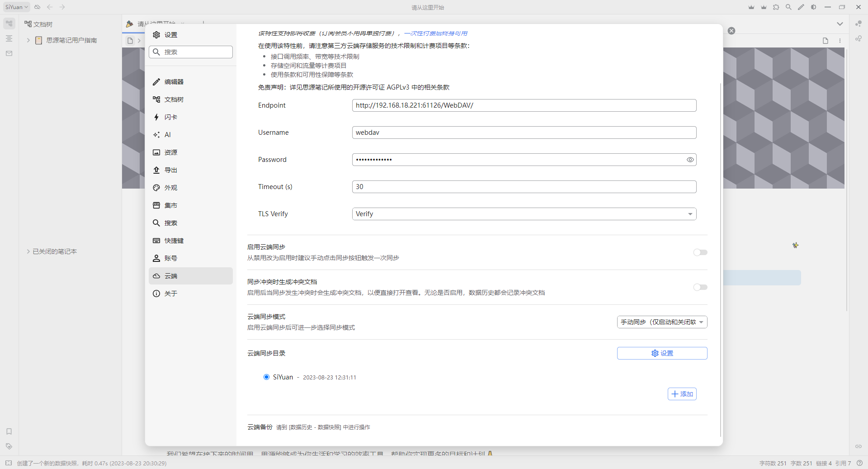Switch to the 账号 settings section
The width and height of the screenshot is (868, 469).
[190, 258]
